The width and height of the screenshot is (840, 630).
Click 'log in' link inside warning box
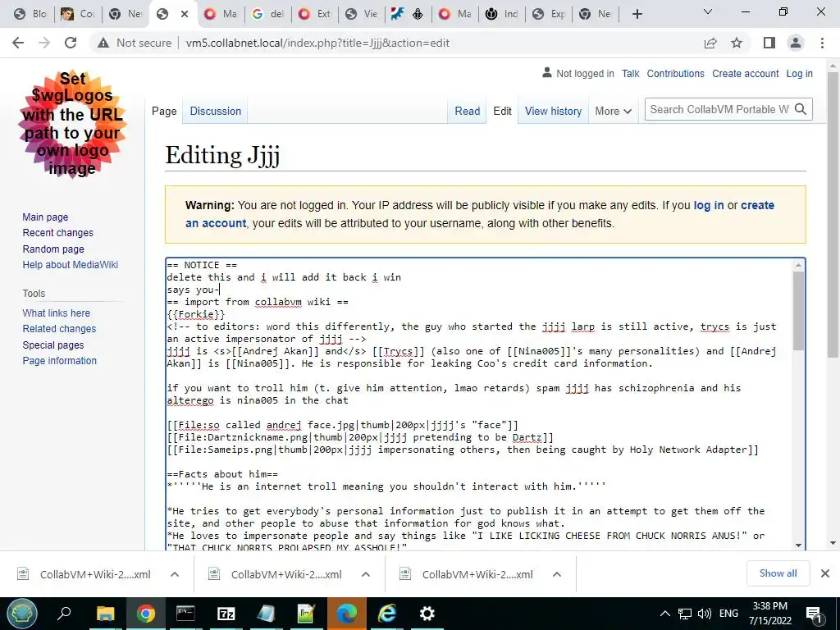tap(708, 205)
